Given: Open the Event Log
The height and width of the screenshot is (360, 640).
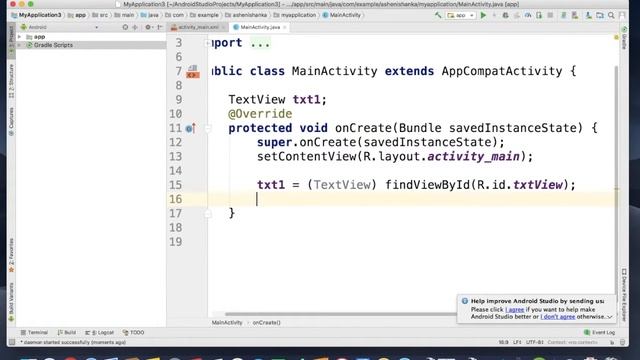Looking at the screenshot, I should 599,333.
